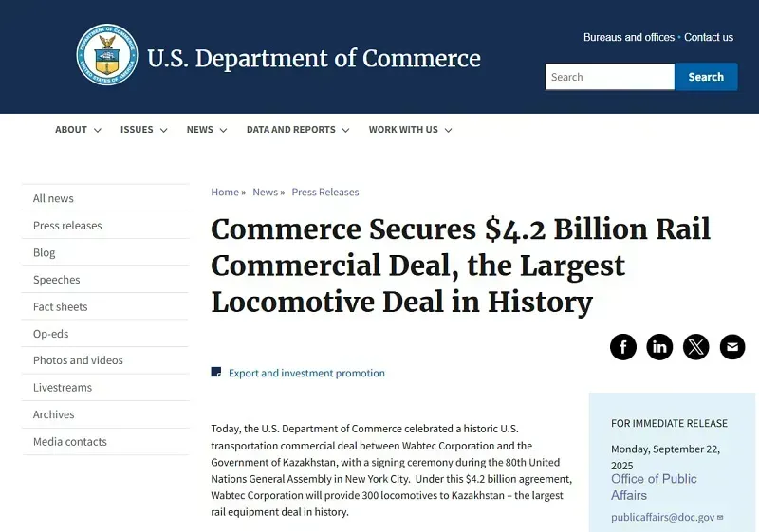The height and width of the screenshot is (532, 759).
Task: Share the article on LinkedIn
Action: [659, 347]
